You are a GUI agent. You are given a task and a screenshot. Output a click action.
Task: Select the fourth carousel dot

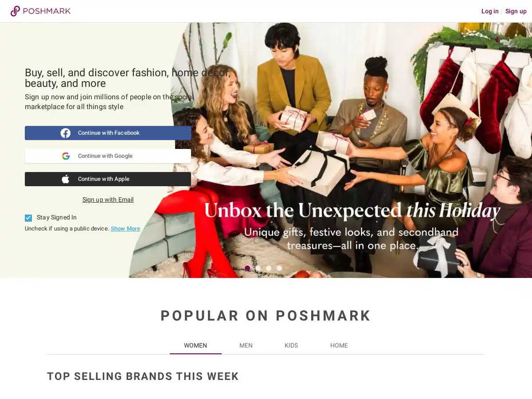[x=279, y=268]
